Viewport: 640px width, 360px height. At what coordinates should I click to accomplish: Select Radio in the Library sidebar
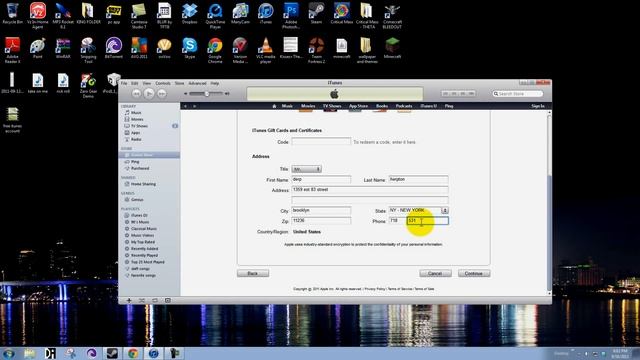point(136,139)
